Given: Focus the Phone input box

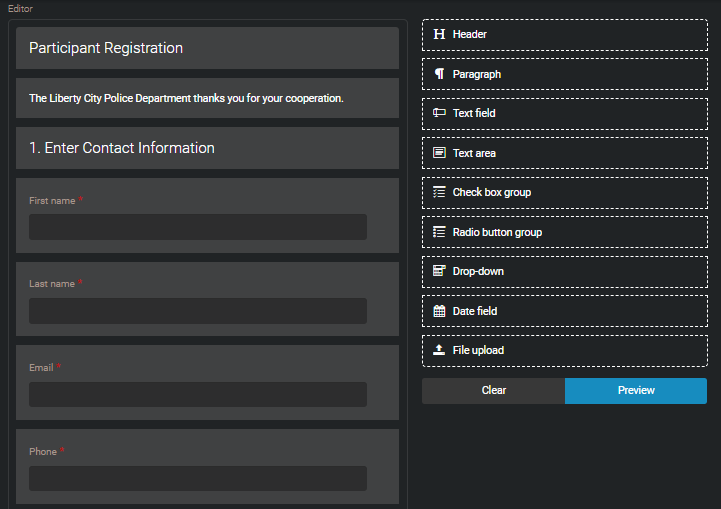Looking at the screenshot, I should 198,478.
